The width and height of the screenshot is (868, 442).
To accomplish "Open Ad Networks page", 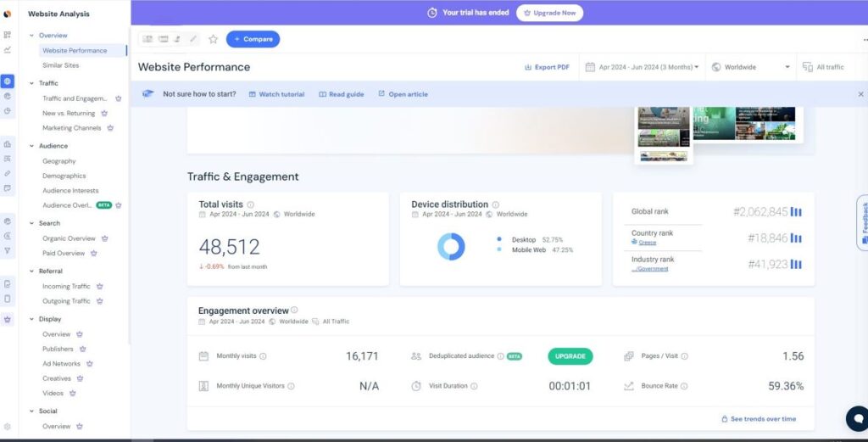I will 61,364.
